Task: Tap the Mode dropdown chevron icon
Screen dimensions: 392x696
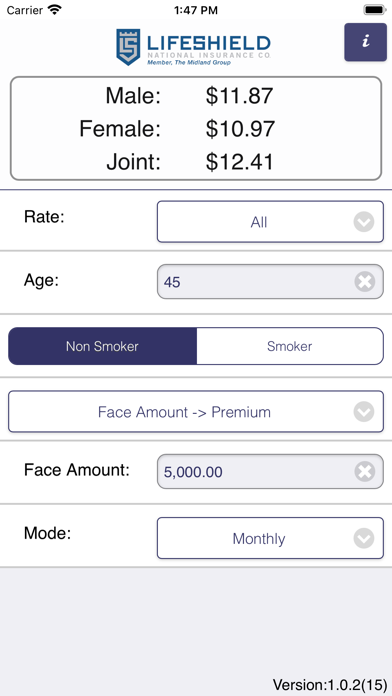Action: (364, 538)
